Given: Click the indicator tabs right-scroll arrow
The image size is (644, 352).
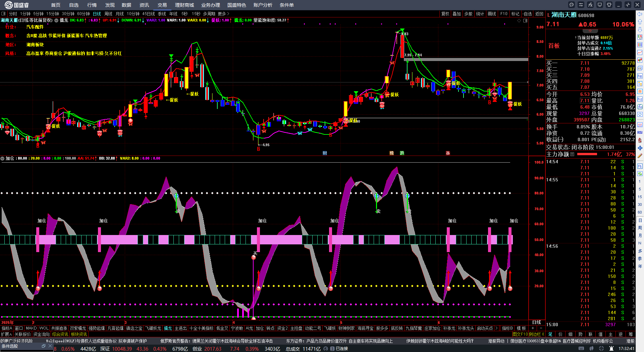Looking at the screenshot, I should [x=497, y=328].
